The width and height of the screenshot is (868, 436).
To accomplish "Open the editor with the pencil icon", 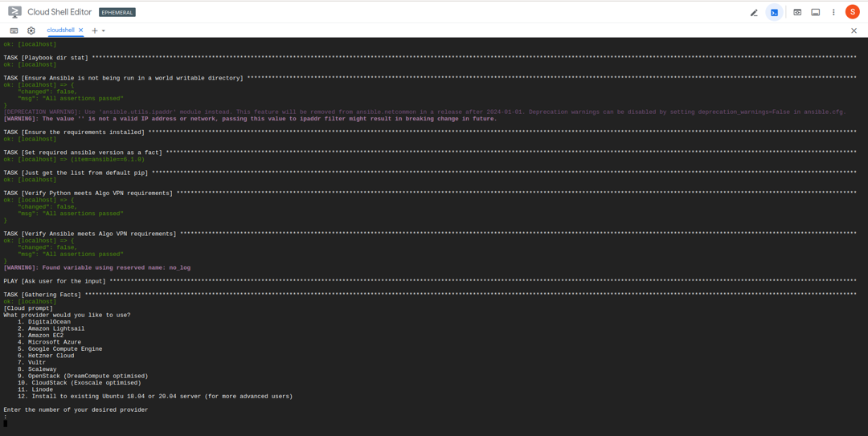I will [x=753, y=12].
